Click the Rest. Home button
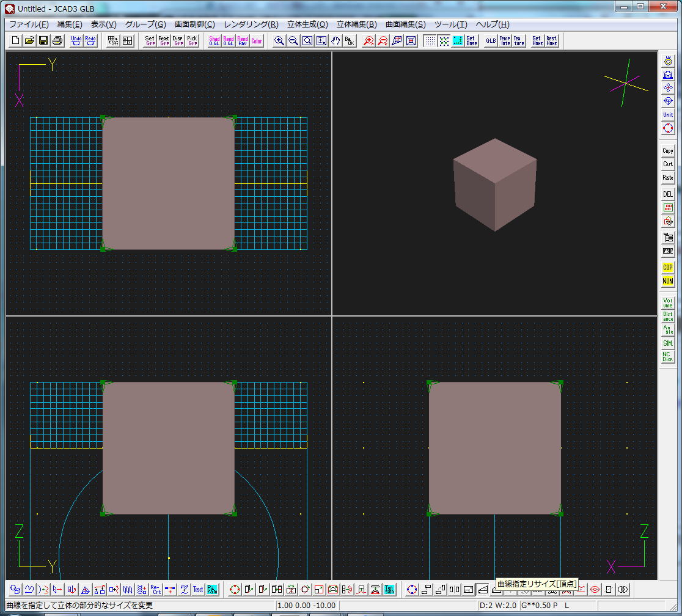Screen dimensions: 682x616 pos(552,40)
